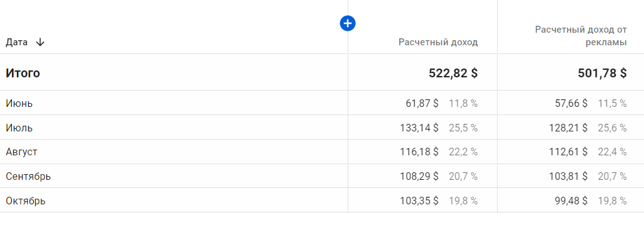Click September ad revenue 103,81 $

tap(569, 177)
